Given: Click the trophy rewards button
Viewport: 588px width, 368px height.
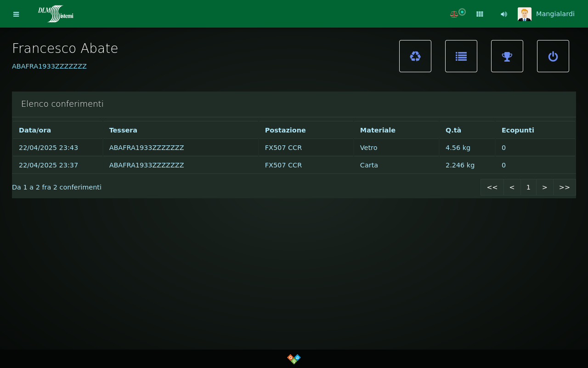Looking at the screenshot, I should point(507,56).
